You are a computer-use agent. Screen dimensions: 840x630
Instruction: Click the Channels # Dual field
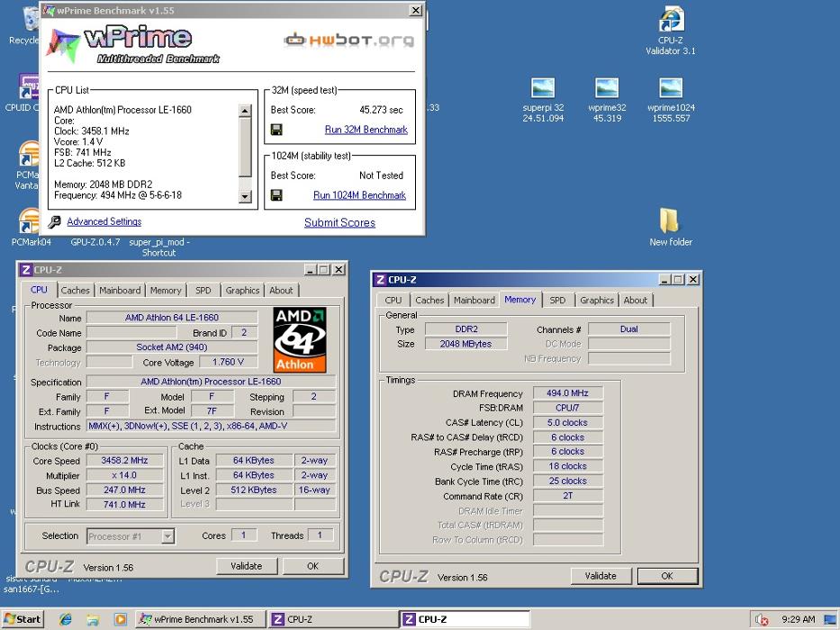pyautogui.click(x=629, y=328)
